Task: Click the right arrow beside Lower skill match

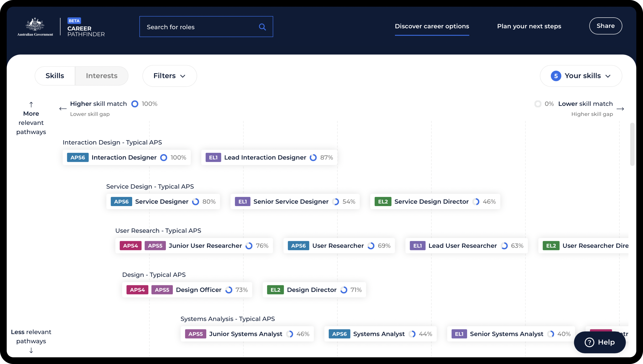Action: 620,108
